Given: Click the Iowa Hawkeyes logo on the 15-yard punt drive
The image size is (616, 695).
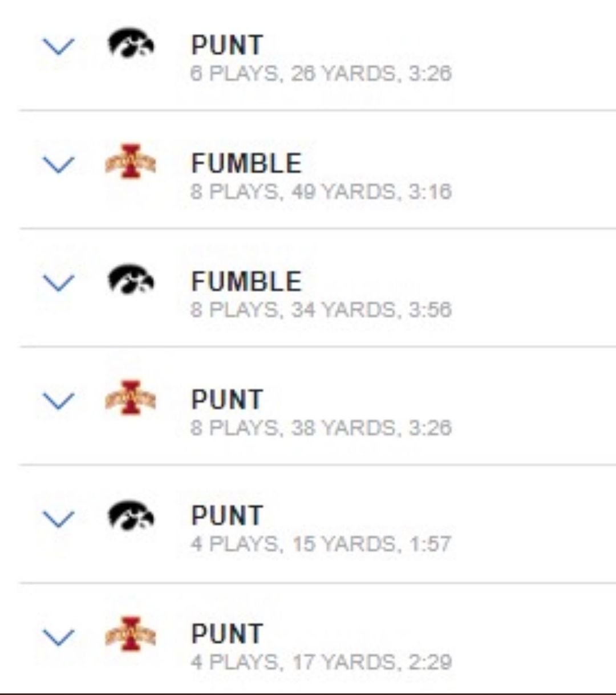Looking at the screenshot, I should tap(131, 516).
